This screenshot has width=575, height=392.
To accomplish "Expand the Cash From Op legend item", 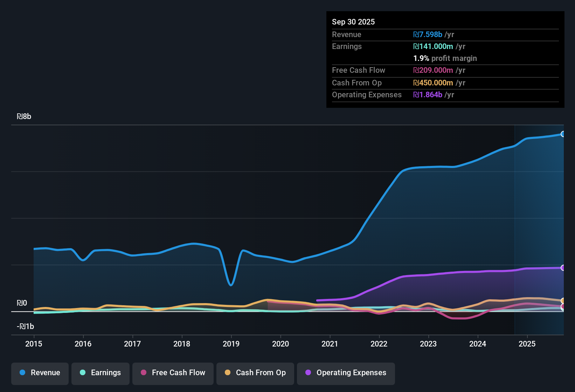I will click(x=255, y=373).
